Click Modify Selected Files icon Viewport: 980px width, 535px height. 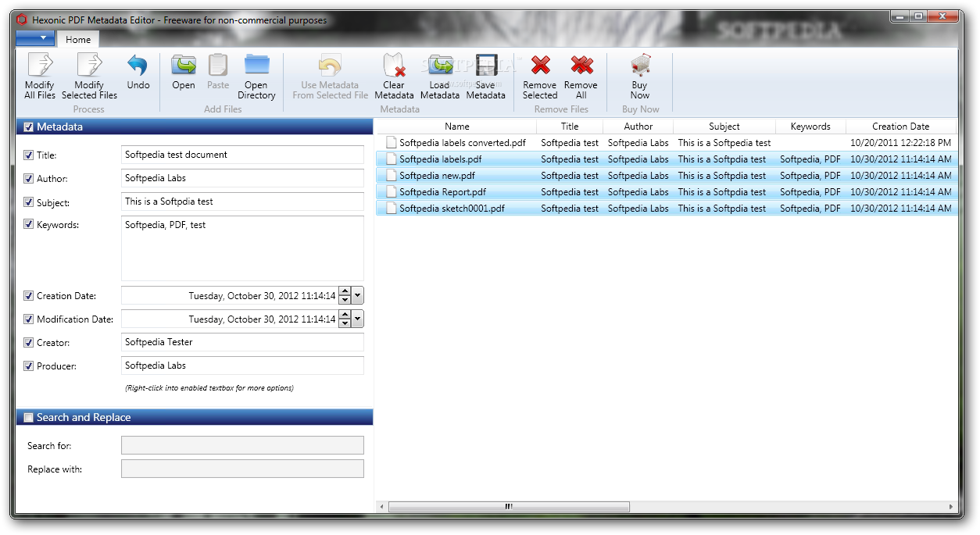click(x=89, y=66)
